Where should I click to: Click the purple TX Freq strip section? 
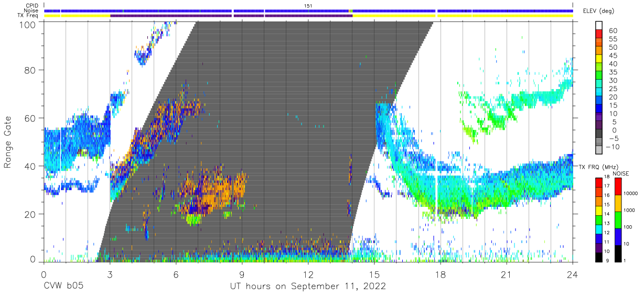231,16
